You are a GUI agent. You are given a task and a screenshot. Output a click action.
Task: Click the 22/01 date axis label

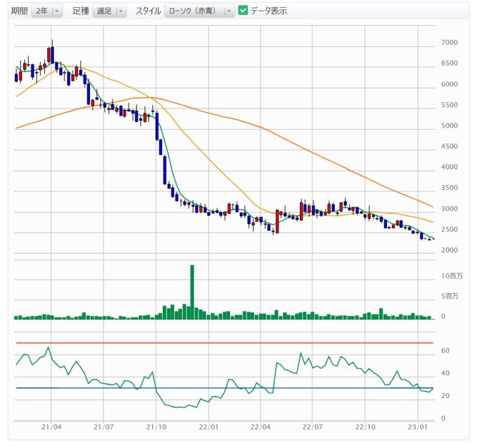click(209, 427)
